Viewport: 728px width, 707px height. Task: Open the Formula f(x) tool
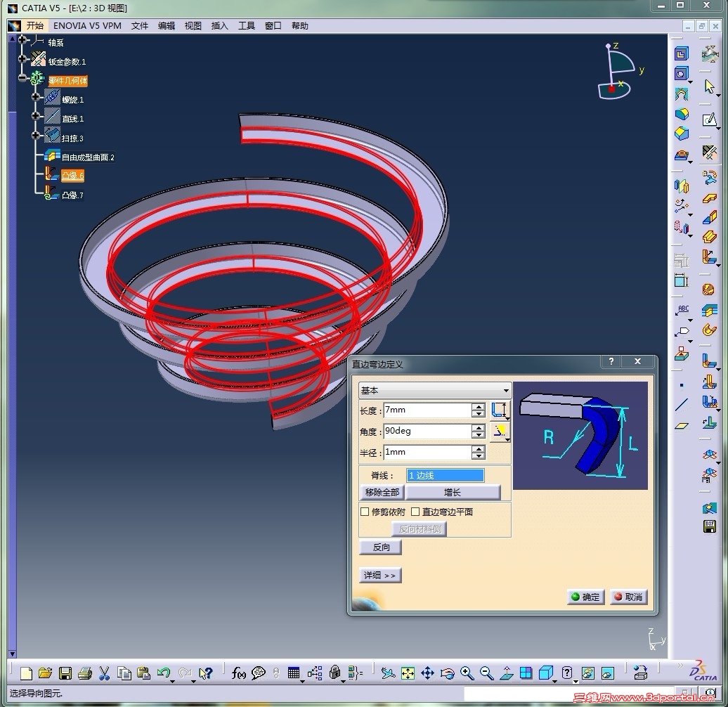[238, 673]
